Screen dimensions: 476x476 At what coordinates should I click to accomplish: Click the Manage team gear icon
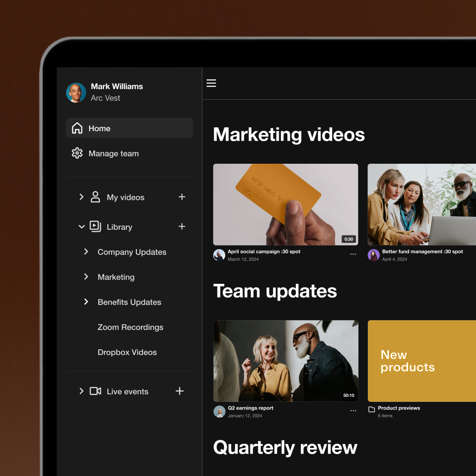coord(77,153)
